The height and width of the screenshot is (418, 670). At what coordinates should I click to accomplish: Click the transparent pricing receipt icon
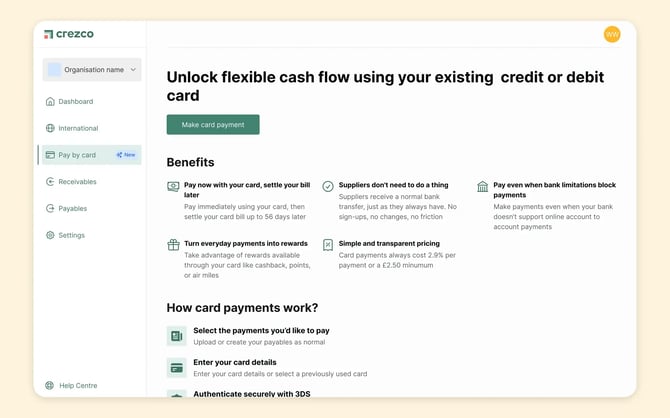pyautogui.click(x=328, y=244)
